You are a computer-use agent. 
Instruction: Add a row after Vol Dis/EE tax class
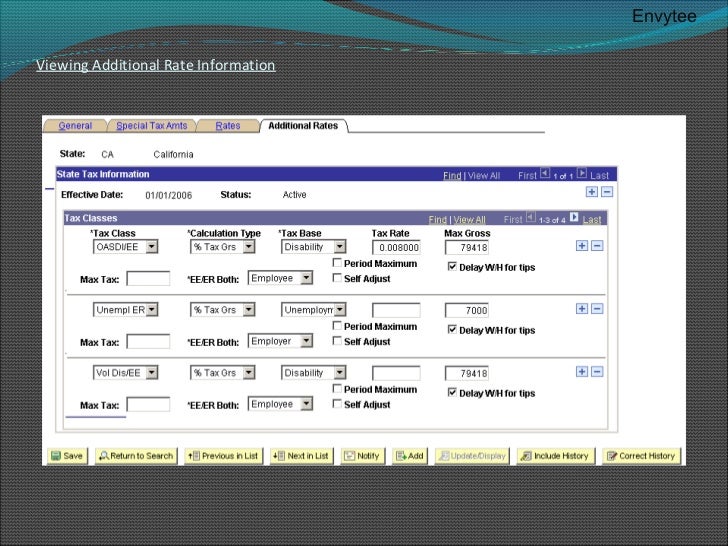click(581, 371)
